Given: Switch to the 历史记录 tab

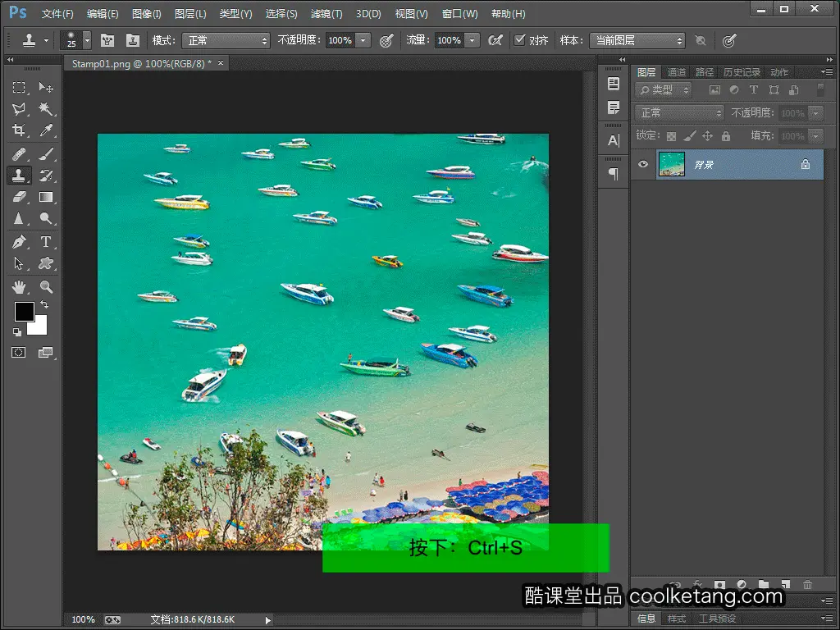Looking at the screenshot, I should pyautogui.click(x=742, y=72).
